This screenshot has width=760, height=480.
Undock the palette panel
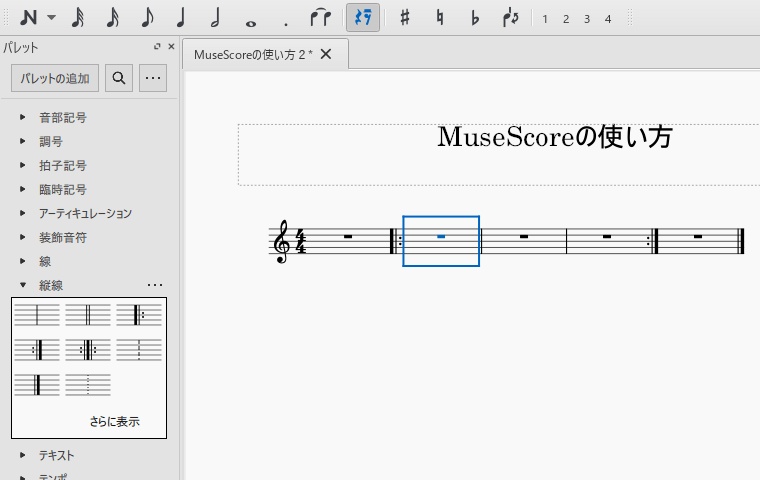point(157,47)
